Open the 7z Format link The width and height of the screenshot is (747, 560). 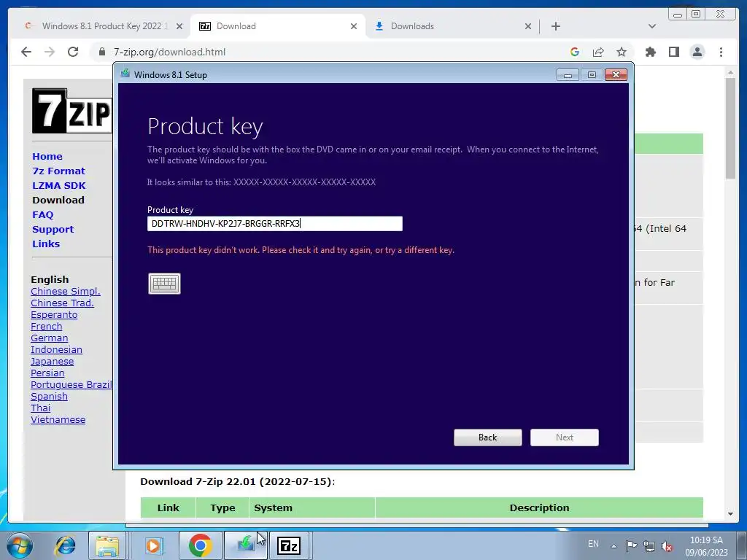click(58, 171)
